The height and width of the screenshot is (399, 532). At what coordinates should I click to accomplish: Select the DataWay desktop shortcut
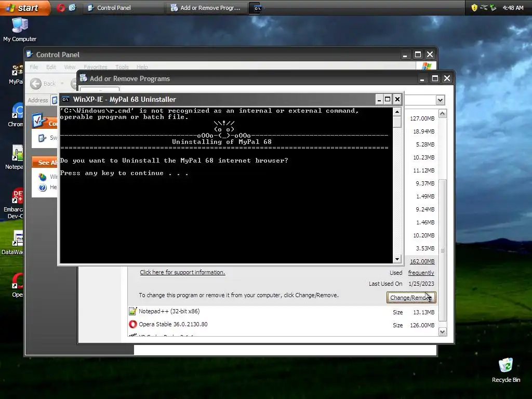[13, 243]
